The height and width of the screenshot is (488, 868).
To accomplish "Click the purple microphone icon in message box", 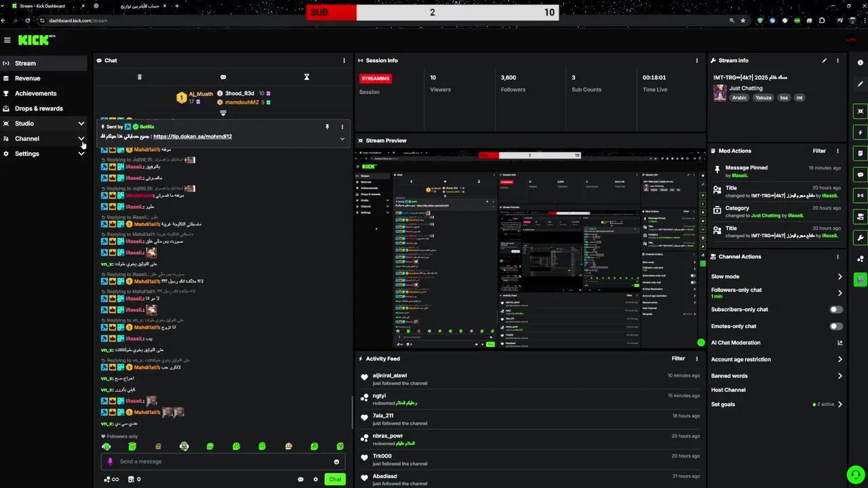I will coord(110,462).
